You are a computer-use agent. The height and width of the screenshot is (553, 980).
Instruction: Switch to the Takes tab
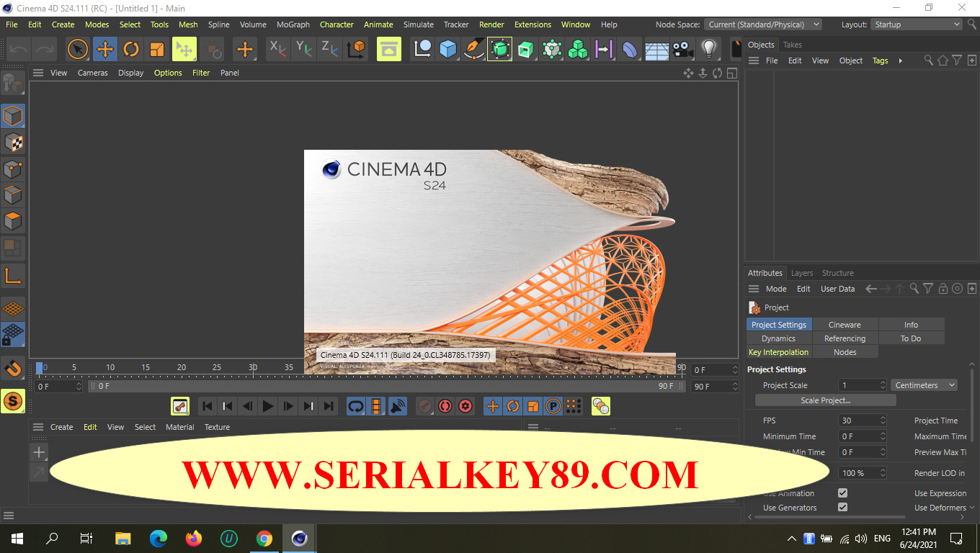793,45
